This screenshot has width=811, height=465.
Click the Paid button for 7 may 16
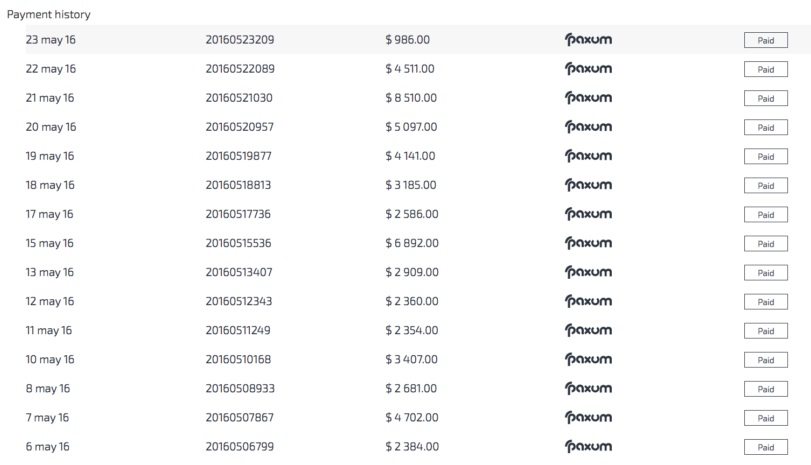coord(765,418)
